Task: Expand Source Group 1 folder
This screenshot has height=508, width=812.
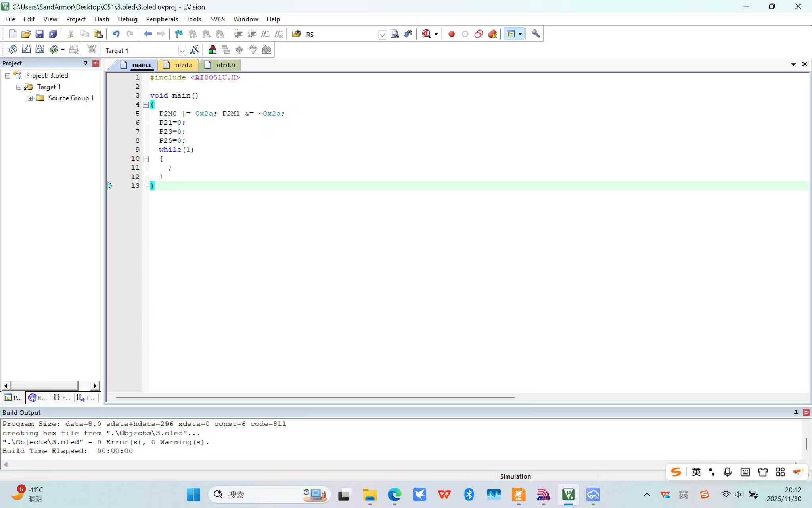Action: pyautogui.click(x=30, y=98)
